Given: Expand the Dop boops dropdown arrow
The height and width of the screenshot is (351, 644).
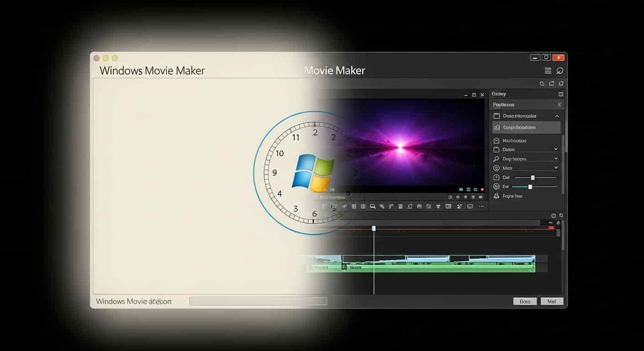Looking at the screenshot, I should click(556, 159).
